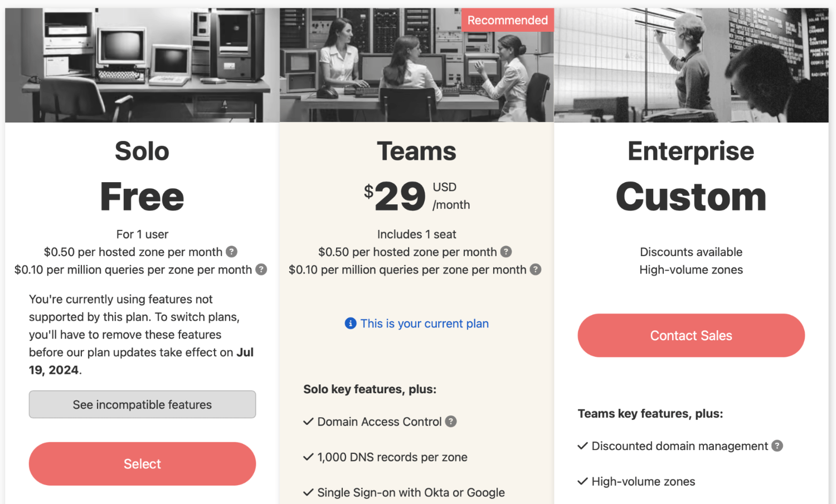Click Contact Sales for the Enterprise plan
836x504 pixels.
click(691, 335)
